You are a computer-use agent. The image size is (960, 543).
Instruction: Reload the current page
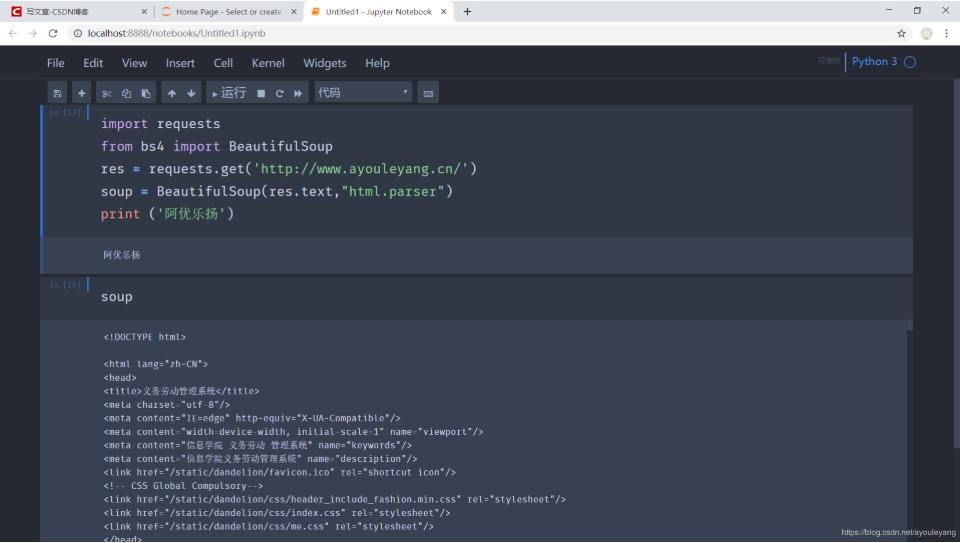coord(53,33)
